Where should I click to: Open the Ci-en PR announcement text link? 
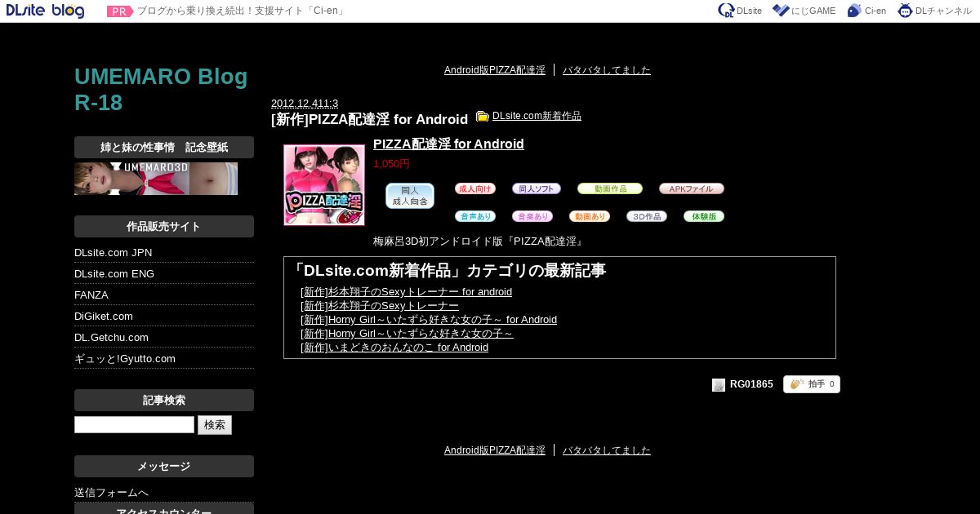click(x=242, y=11)
